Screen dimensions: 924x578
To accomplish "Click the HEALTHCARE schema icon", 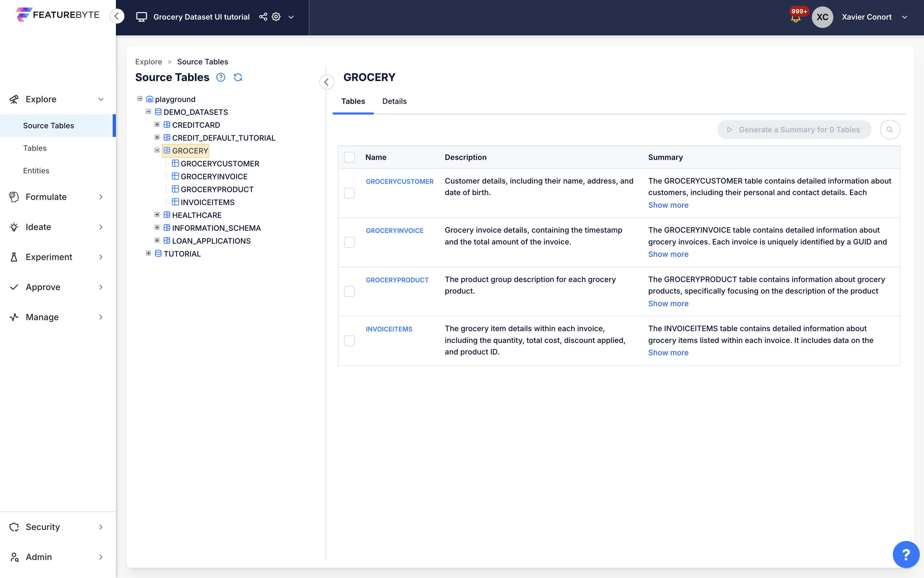I will 167,215.
